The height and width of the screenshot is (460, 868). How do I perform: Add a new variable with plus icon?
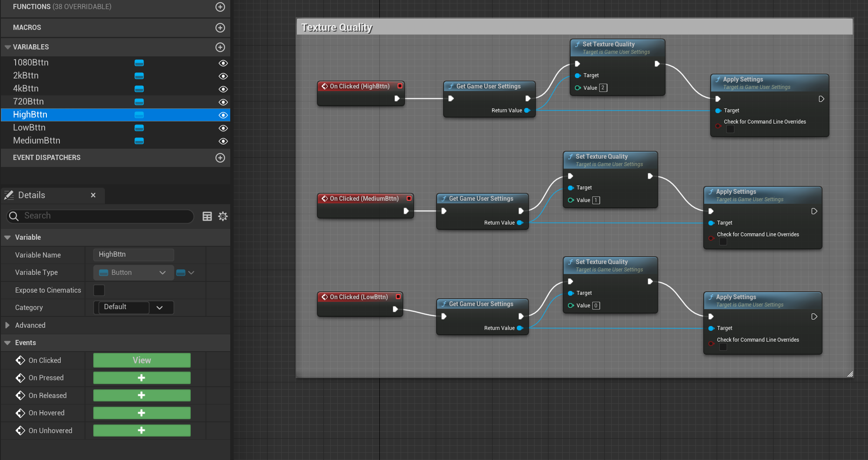(220, 47)
